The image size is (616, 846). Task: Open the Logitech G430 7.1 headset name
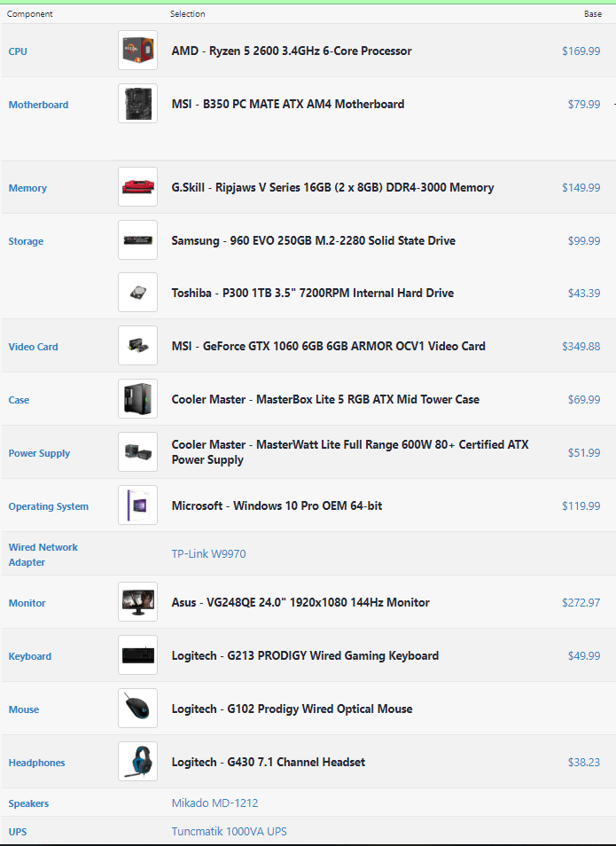click(x=268, y=762)
